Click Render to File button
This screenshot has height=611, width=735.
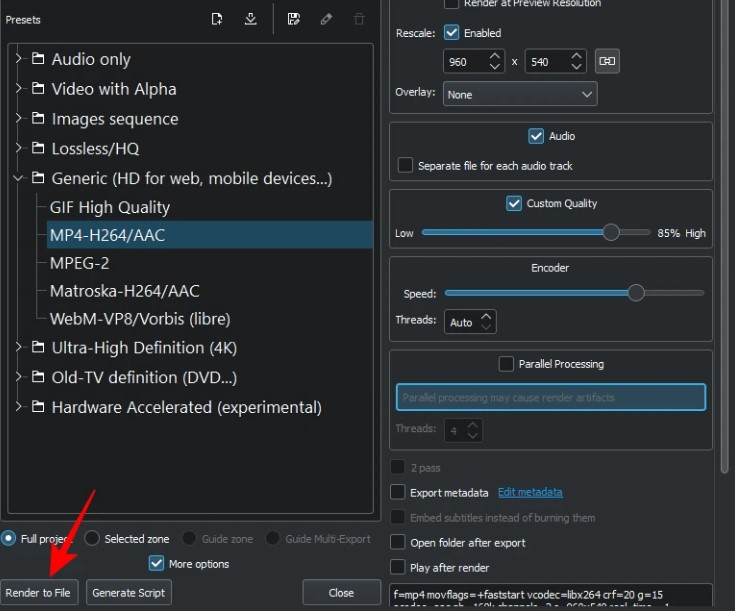39,593
